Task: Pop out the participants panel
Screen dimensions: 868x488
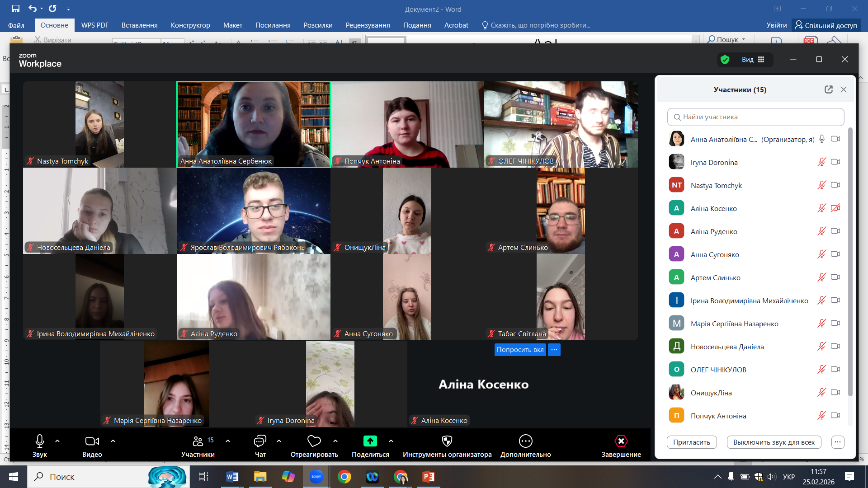Action: 828,89
